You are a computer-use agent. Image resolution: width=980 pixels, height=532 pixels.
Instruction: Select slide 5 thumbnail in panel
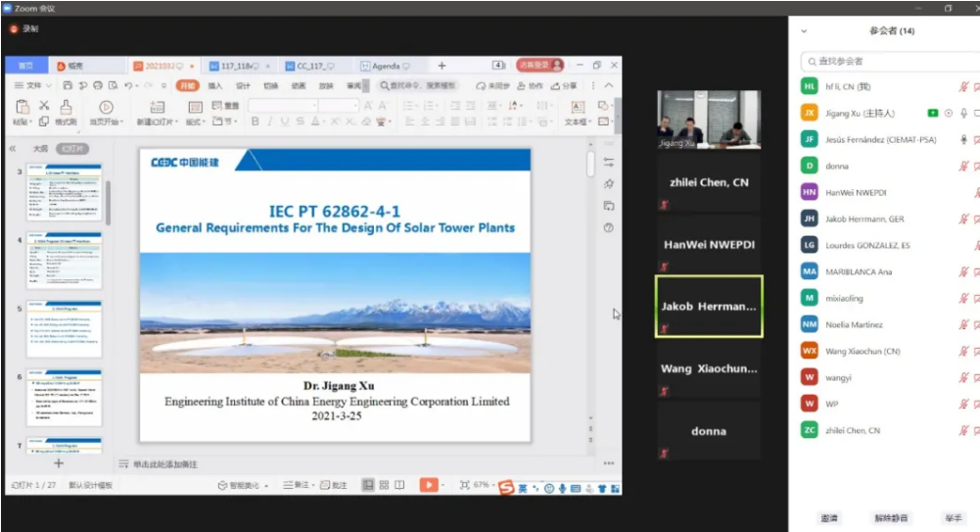point(64,330)
